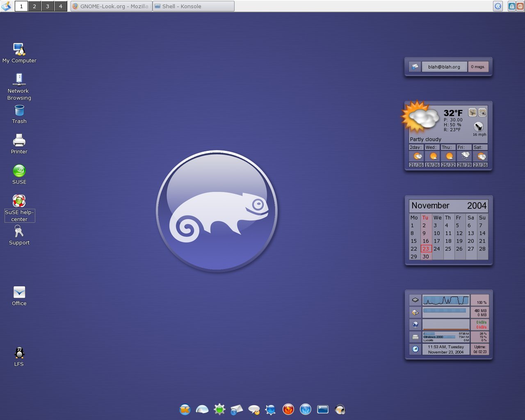The image size is (525, 420).
Task: Click second small camera button in weather widget
Action: point(482,112)
